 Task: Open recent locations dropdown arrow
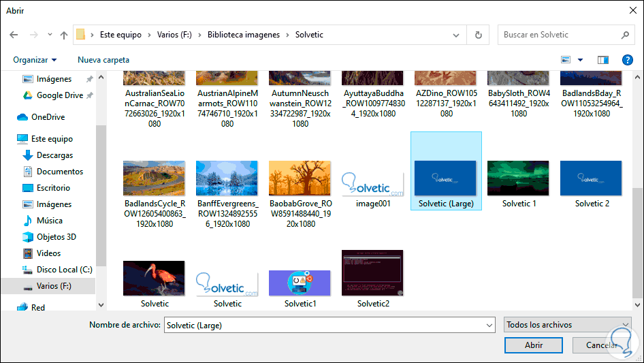click(50, 35)
